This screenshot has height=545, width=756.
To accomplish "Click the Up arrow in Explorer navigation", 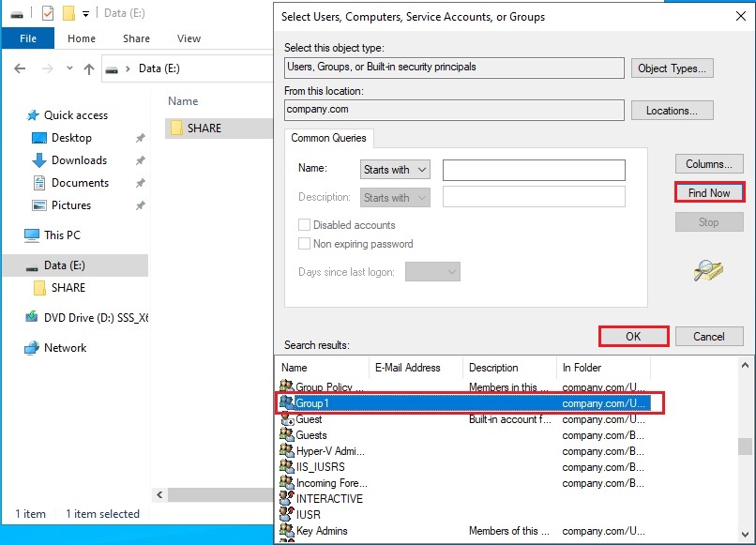I will point(89,69).
